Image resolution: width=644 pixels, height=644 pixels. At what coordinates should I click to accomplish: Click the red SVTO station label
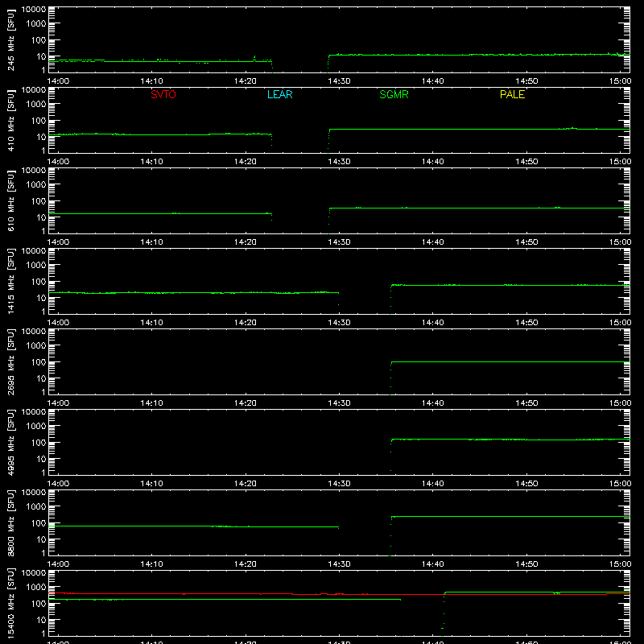(163, 94)
